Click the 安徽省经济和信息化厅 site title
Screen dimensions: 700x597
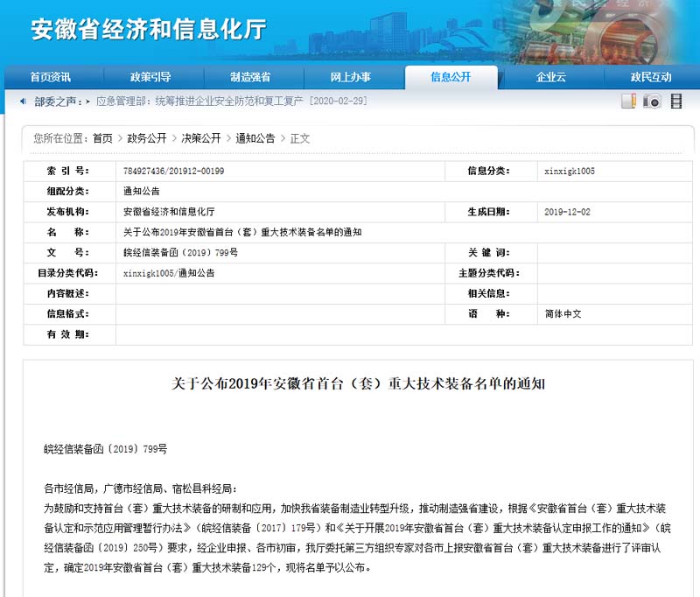pyautogui.click(x=149, y=29)
